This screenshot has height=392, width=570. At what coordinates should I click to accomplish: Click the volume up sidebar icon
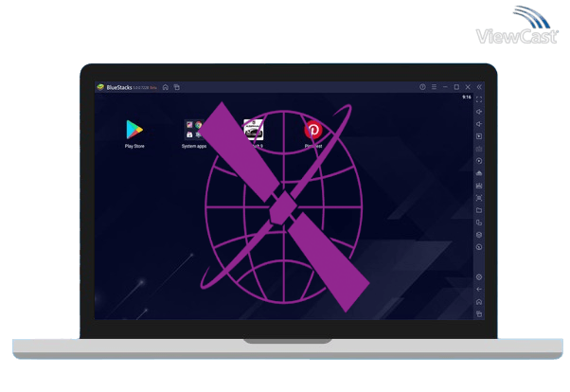click(479, 112)
